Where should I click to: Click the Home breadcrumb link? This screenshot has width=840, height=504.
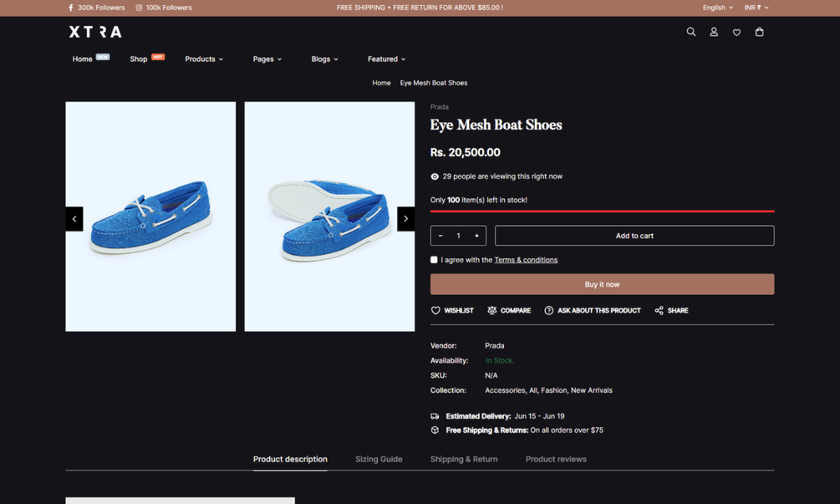[381, 83]
